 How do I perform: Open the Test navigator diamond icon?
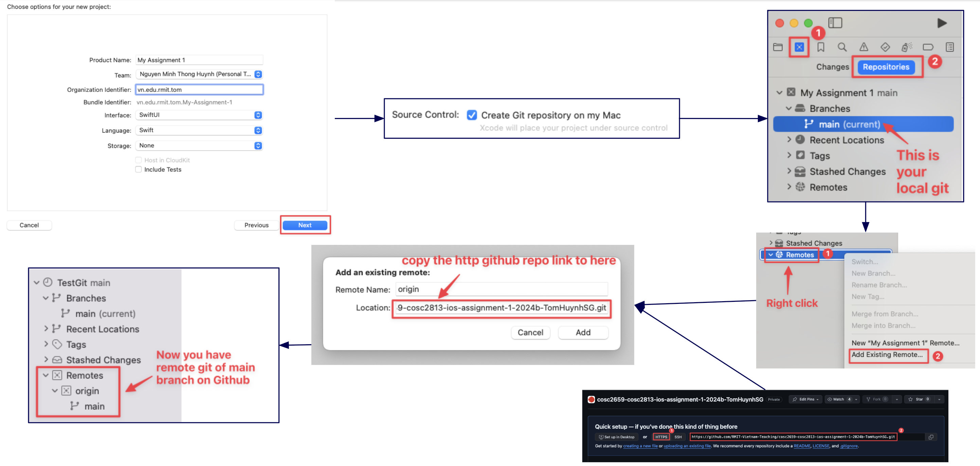point(885,47)
